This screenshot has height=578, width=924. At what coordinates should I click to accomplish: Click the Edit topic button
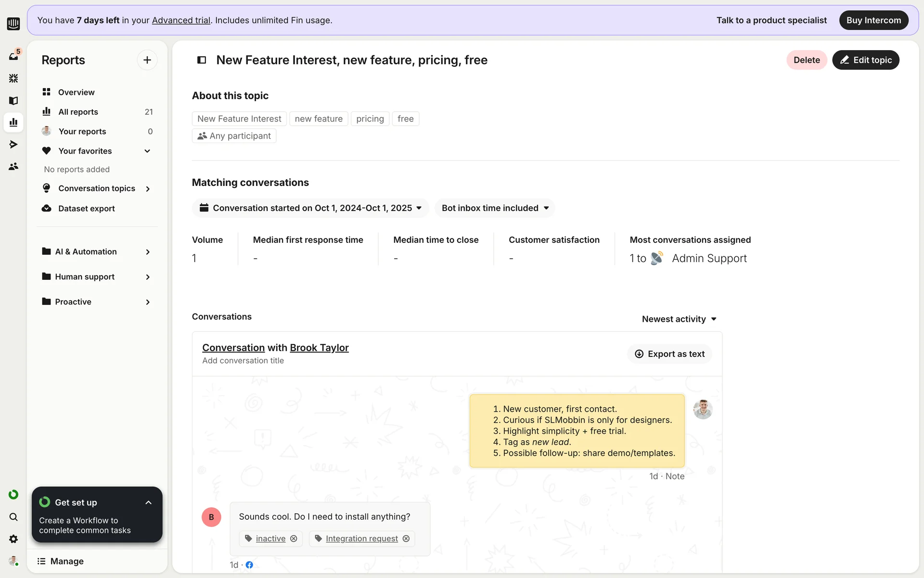[865, 60]
